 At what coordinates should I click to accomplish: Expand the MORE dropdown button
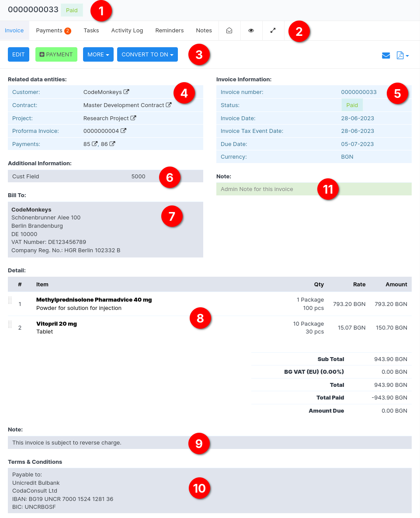[x=98, y=55]
